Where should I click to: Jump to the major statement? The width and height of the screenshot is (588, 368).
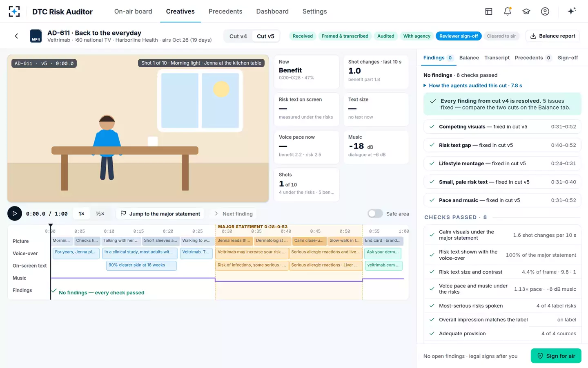click(160, 213)
